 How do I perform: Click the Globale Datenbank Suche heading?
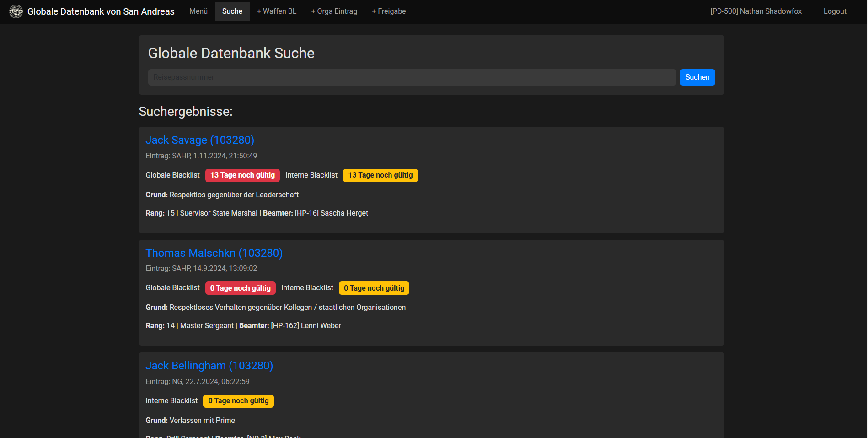231,53
